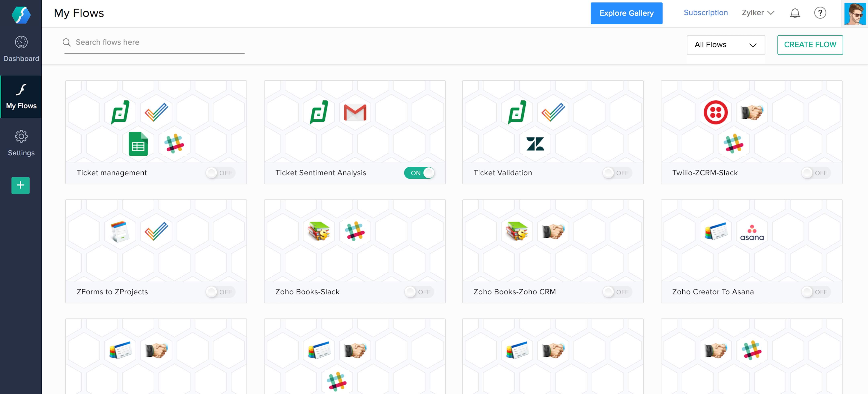Click the Zoho Books icon in Zoho Books-Slack
This screenshot has width=868, height=394.
click(319, 231)
